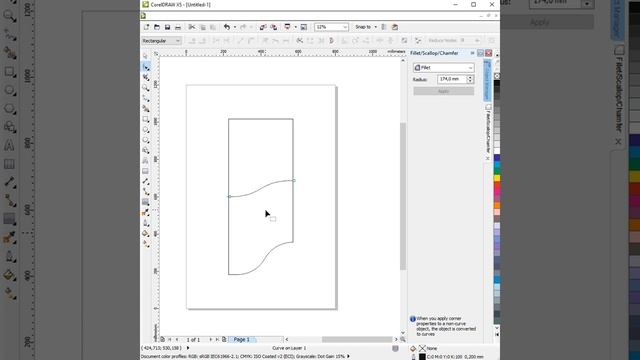
Task: Click the Save floppy disk icon
Action: coord(167,27)
